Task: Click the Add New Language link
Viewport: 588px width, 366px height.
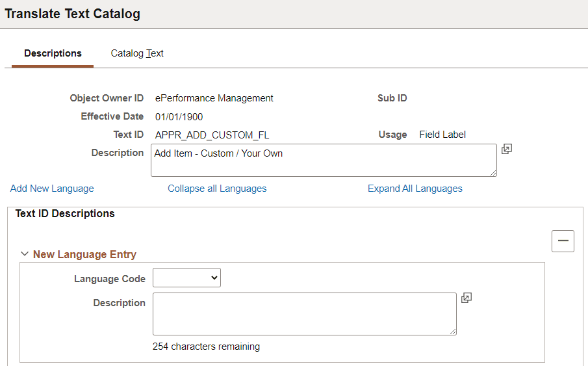Action: pyautogui.click(x=52, y=189)
